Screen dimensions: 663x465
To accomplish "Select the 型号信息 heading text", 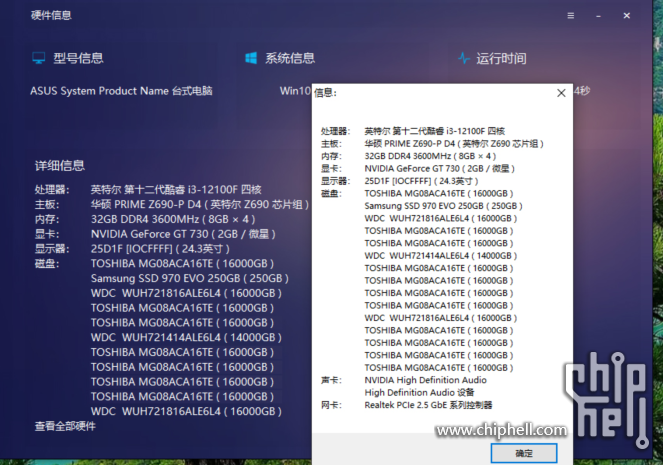I will click(78, 58).
